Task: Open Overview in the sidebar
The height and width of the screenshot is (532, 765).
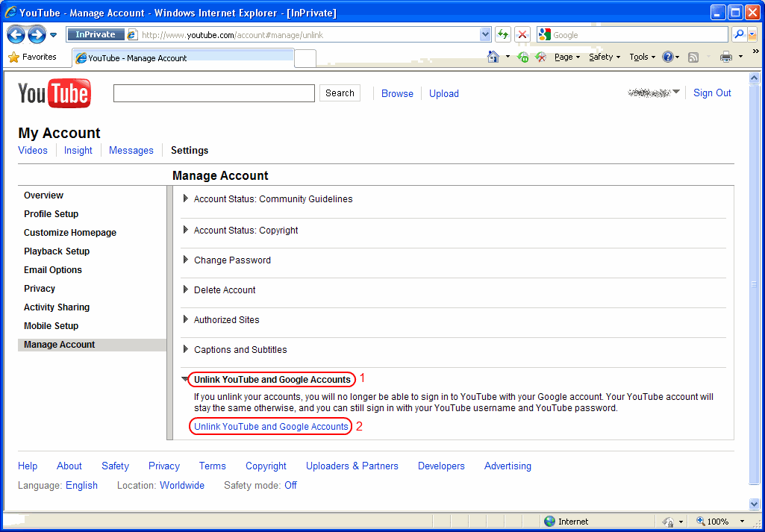Action: coord(43,195)
